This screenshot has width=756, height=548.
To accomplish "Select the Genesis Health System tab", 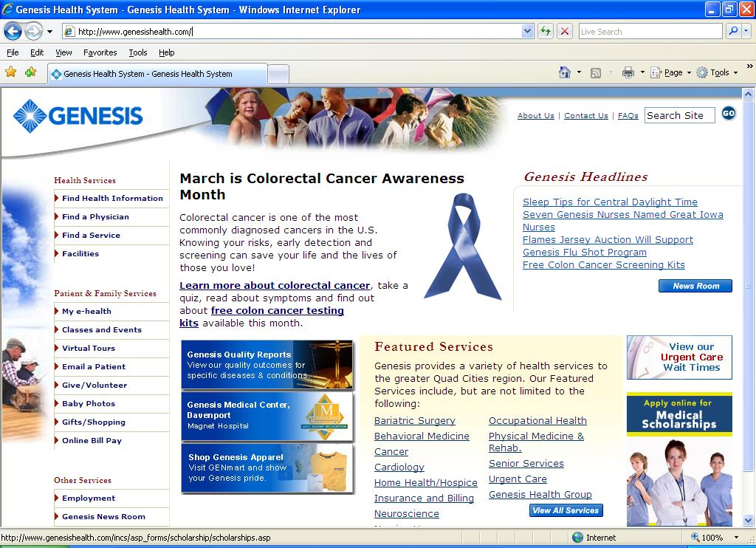I will click(x=157, y=74).
